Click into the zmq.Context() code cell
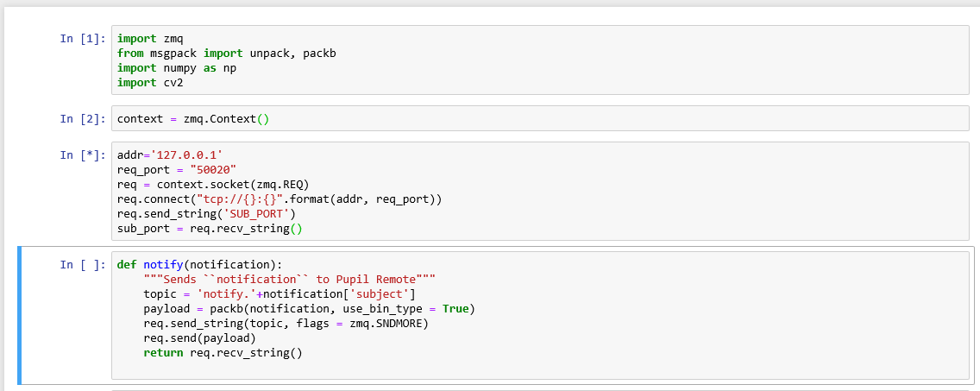 point(540,119)
